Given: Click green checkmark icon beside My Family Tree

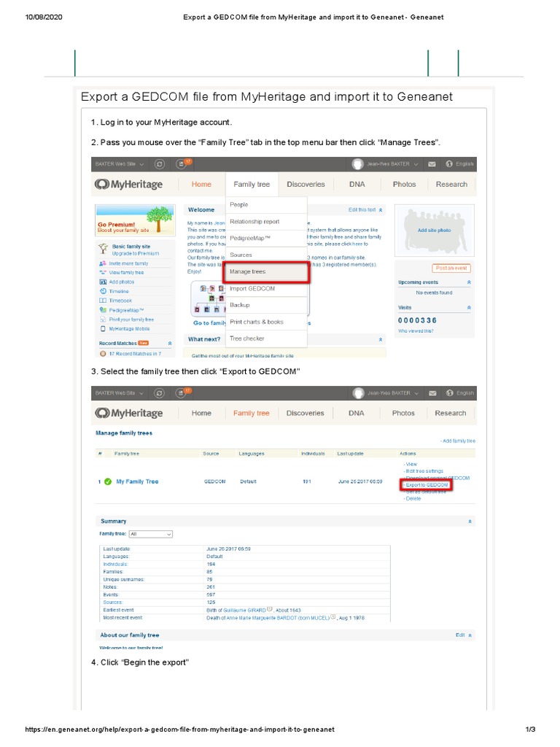Looking at the screenshot, I should point(108,481).
